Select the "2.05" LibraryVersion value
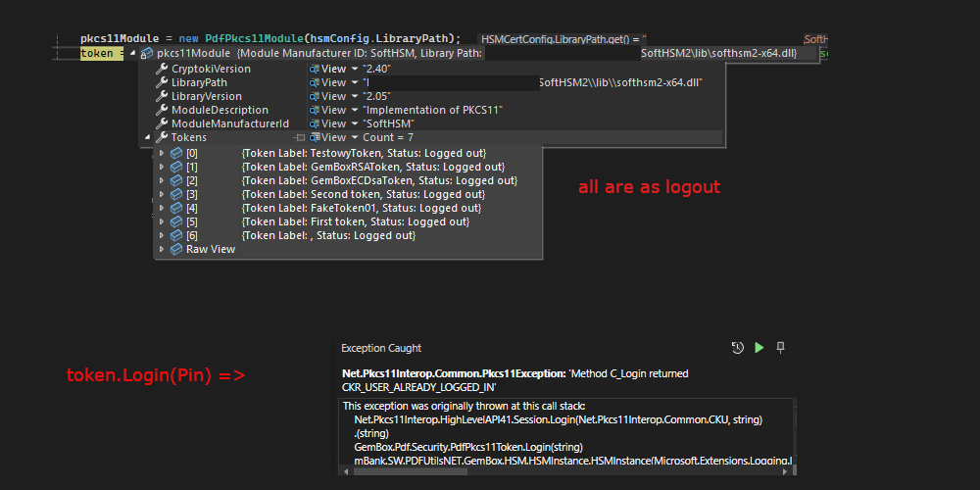The image size is (980, 490). pos(377,96)
